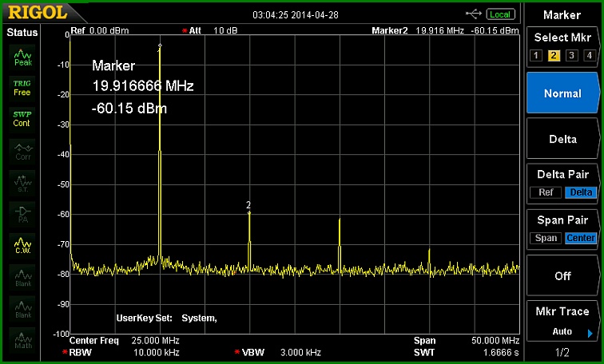Click the UserKey Set: System, text
The image size is (604, 364).
(x=166, y=318)
